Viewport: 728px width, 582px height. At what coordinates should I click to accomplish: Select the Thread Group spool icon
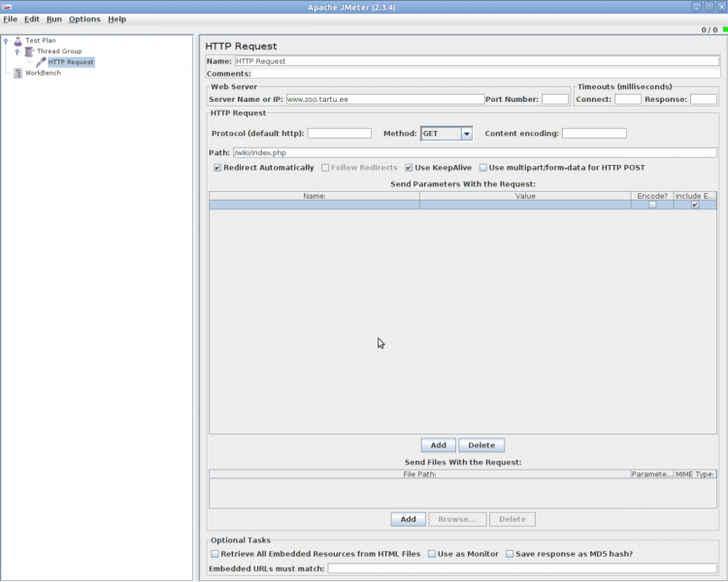[x=29, y=51]
